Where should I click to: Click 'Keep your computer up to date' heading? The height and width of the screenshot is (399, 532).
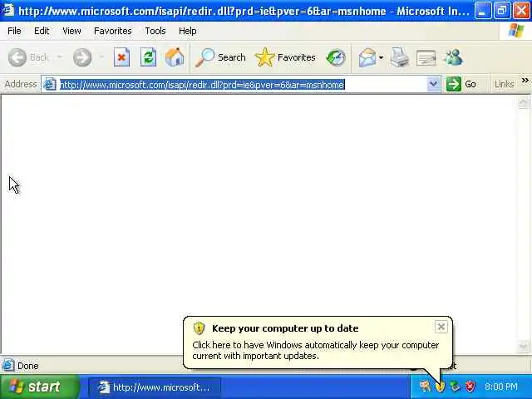coord(285,328)
